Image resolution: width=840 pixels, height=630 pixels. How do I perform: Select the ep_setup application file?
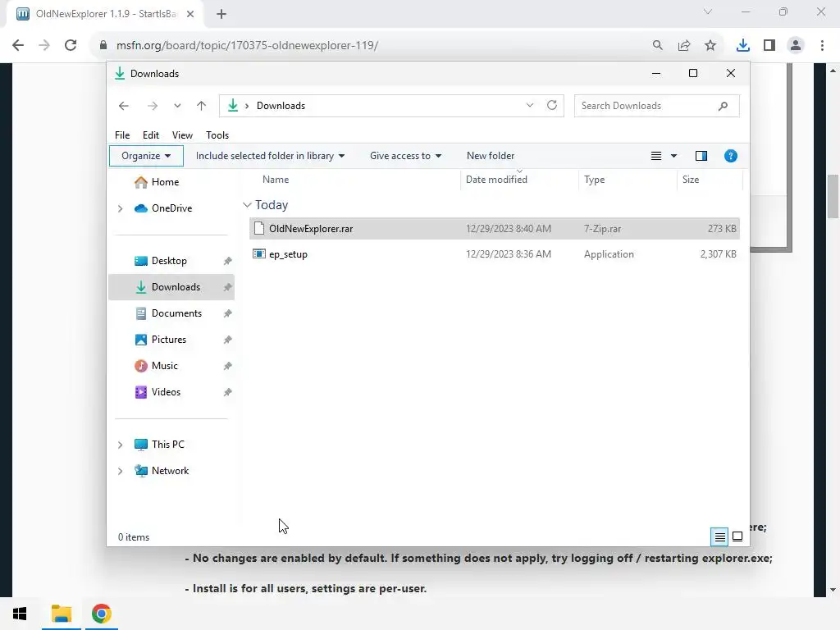tap(494, 254)
